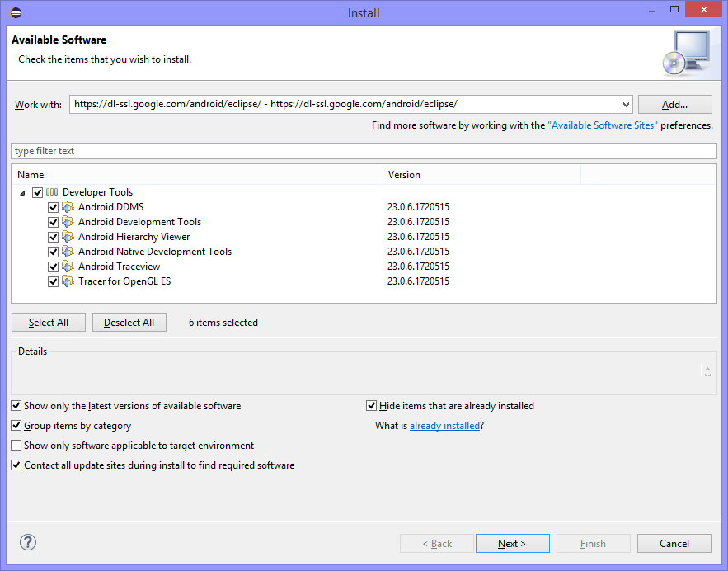The width and height of the screenshot is (728, 571).
Task: Click the Tracer for OpenGL ES icon
Action: tap(68, 281)
